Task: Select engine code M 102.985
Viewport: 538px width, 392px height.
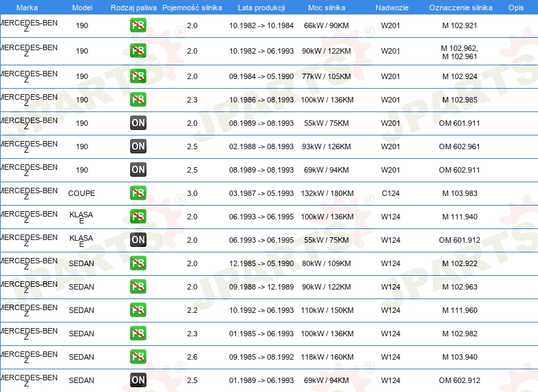Action: tap(460, 100)
